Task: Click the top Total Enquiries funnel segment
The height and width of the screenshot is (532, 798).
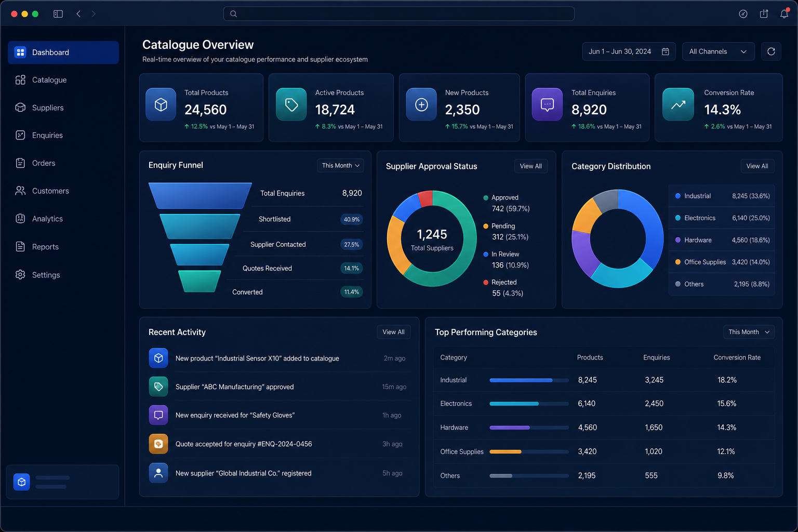Action: (x=200, y=196)
